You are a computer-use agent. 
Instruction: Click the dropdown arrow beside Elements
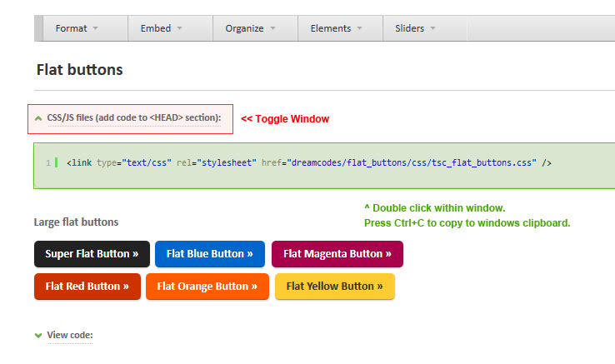[360, 28]
